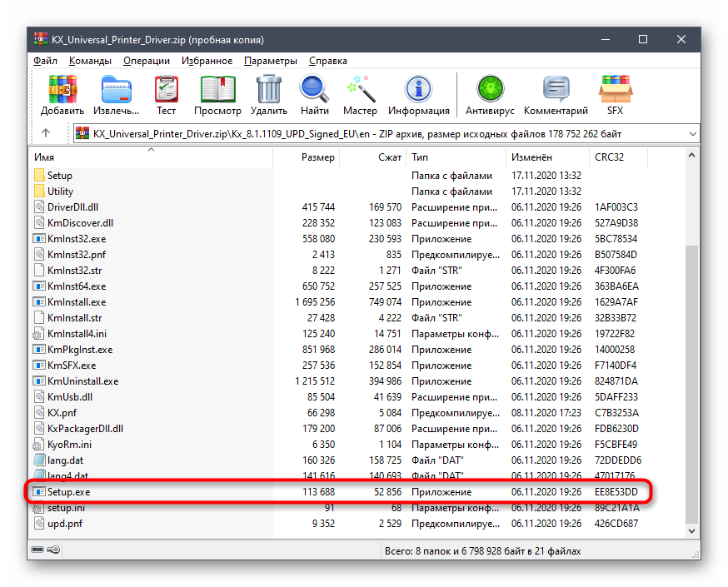The width and height of the screenshot is (728, 587).
Task: Launch the Мастер wizard wand icon
Action: pyautogui.click(x=361, y=89)
